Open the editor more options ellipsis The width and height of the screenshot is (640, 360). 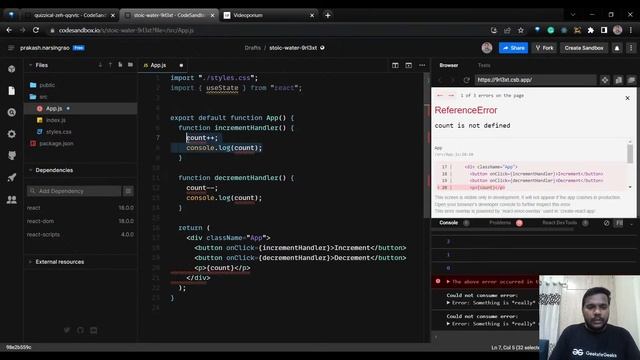tap(422, 65)
